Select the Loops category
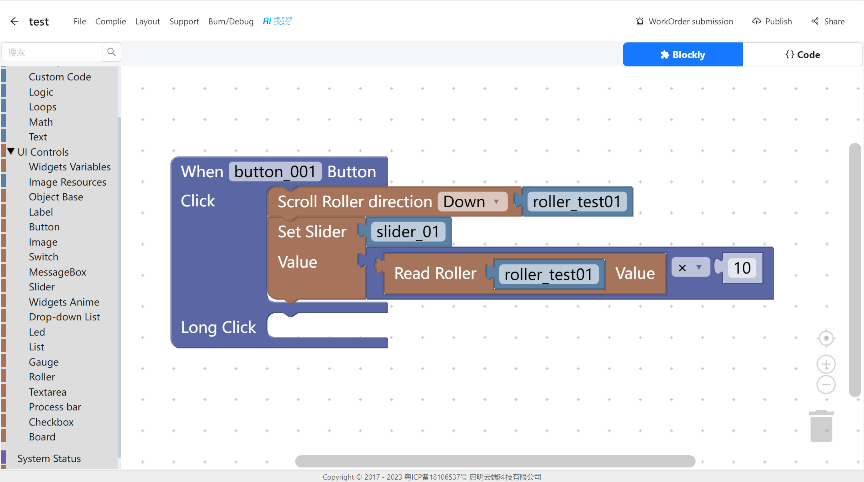The image size is (864, 482). 43,107
